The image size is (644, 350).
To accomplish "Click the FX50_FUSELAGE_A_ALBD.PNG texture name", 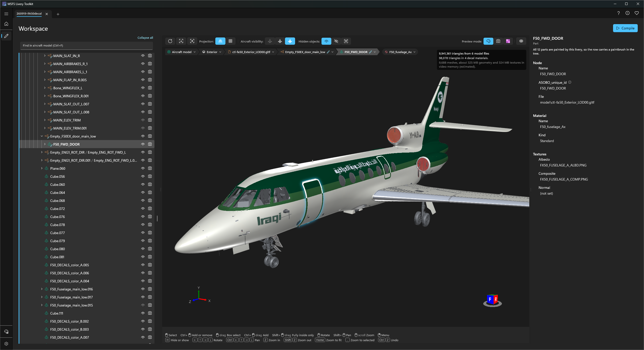I will click(563, 165).
